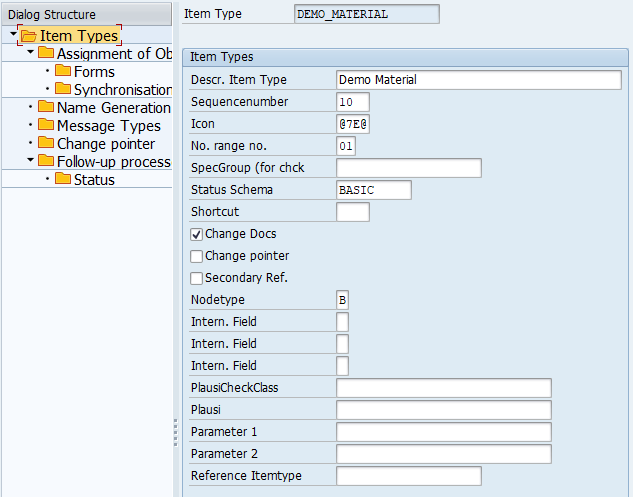The height and width of the screenshot is (497, 633).
Task: Focus the Status Schema field
Action: [x=374, y=190]
